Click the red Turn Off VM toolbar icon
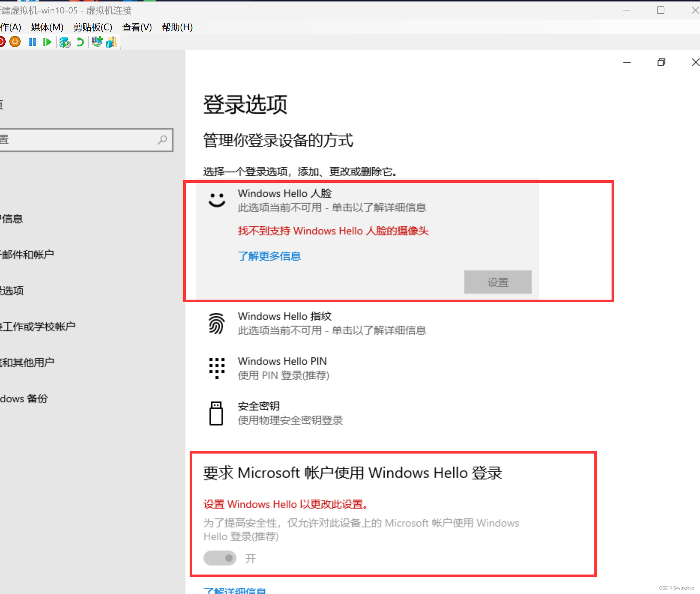The height and width of the screenshot is (594, 700). pyautogui.click(x=2, y=42)
